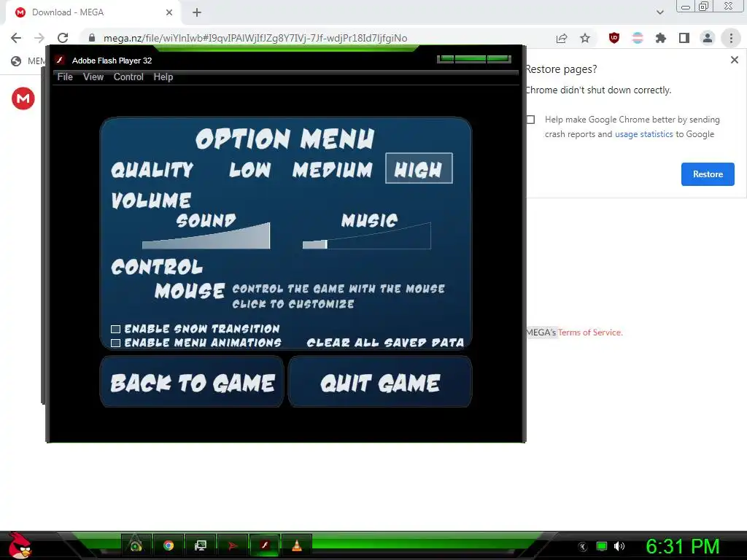The height and width of the screenshot is (560, 747).
Task: Click Mouse to customize controls
Action: (190, 291)
